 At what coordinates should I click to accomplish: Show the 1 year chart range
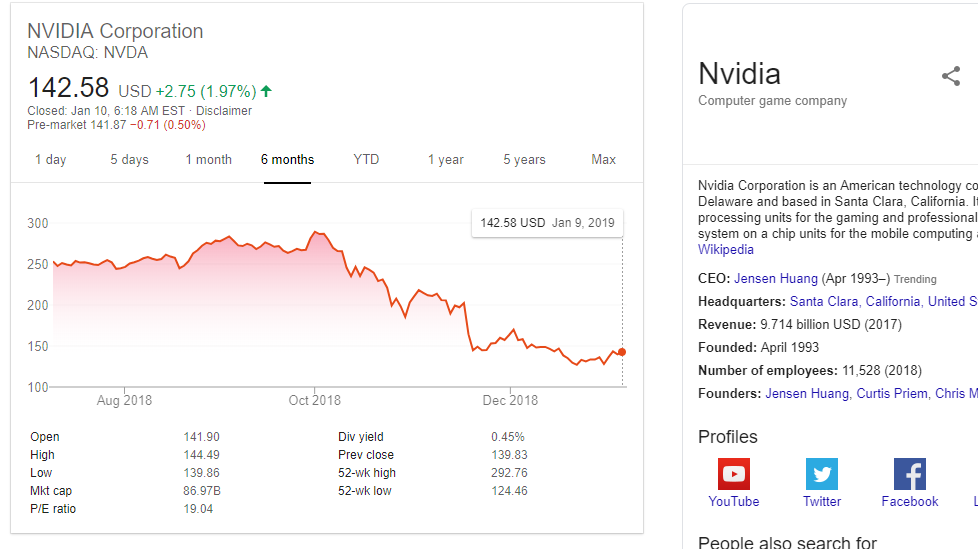point(445,160)
